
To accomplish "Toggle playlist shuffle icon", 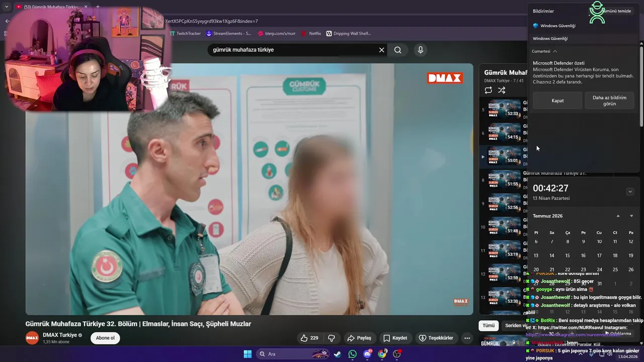I will point(502,90).
